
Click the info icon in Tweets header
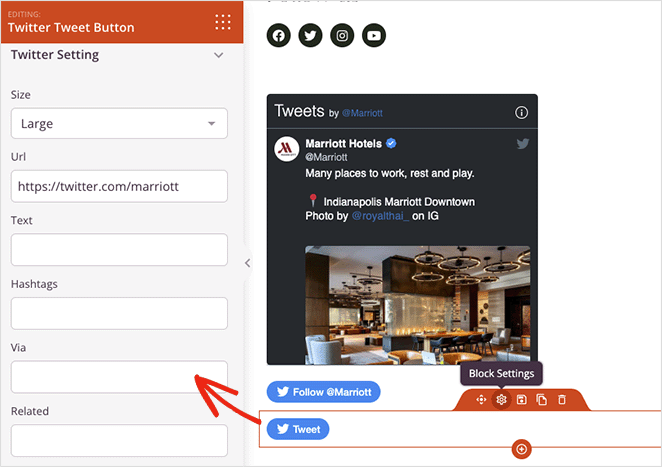(521, 113)
